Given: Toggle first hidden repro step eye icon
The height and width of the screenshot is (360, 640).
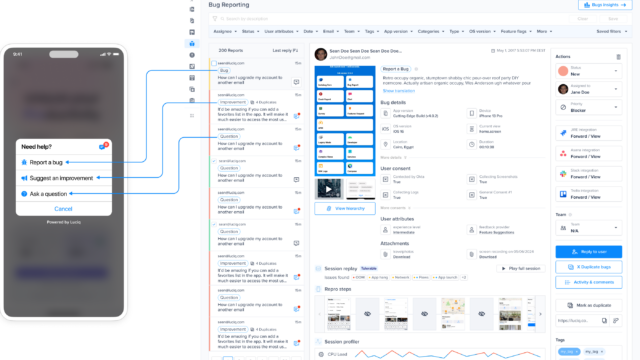Looking at the screenshot, I should coord(367,314).
